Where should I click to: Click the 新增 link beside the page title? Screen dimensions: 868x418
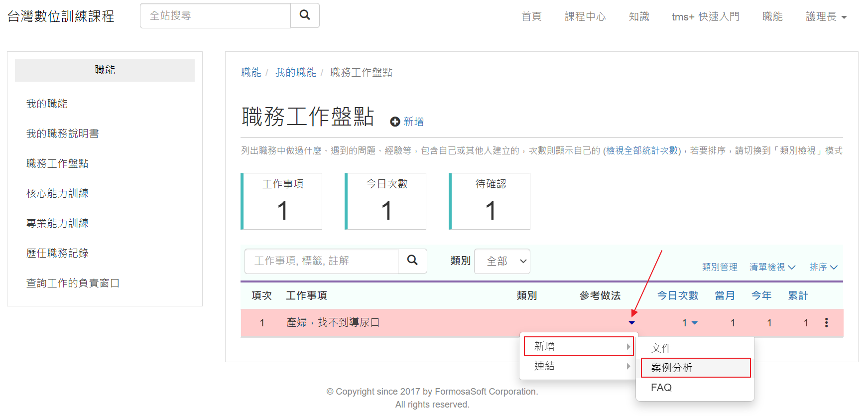click(413, 122)
